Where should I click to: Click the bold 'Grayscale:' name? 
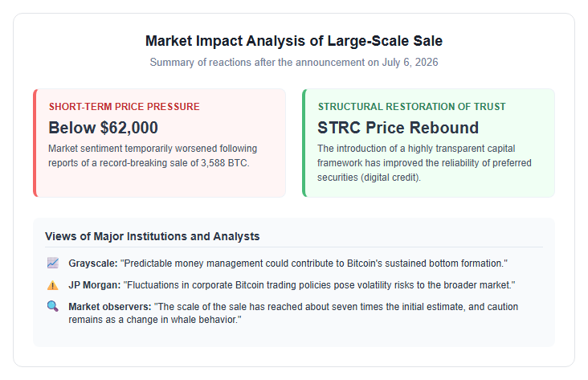[x=93, y=264]
